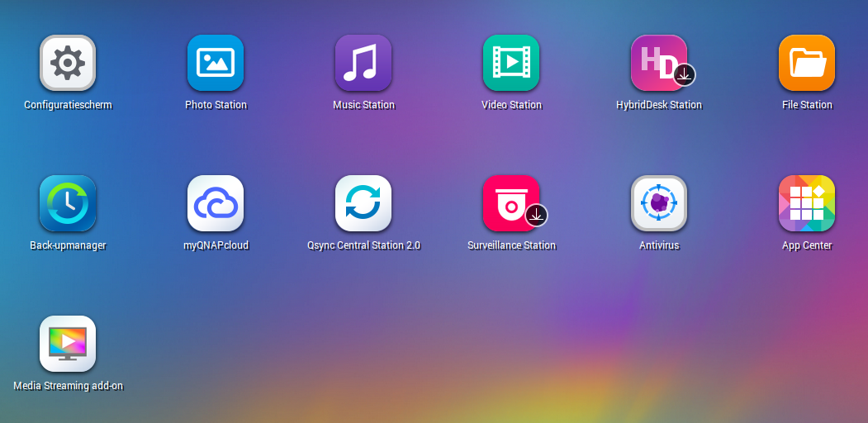Click download badge on Surveillance Station
Screen dimensions: 868x423
coord(537,216)
